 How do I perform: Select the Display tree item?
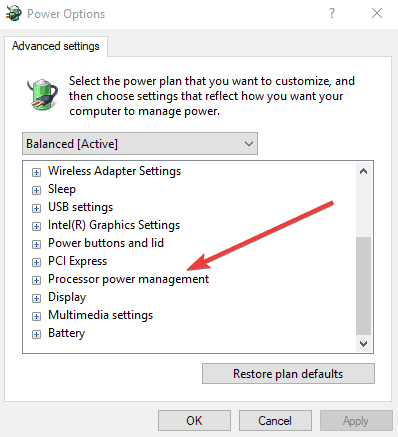67,297
